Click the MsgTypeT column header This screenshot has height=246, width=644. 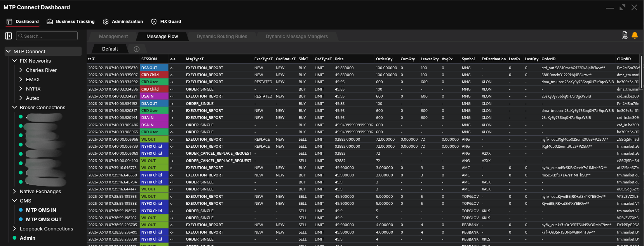click(x=195, y=59)
